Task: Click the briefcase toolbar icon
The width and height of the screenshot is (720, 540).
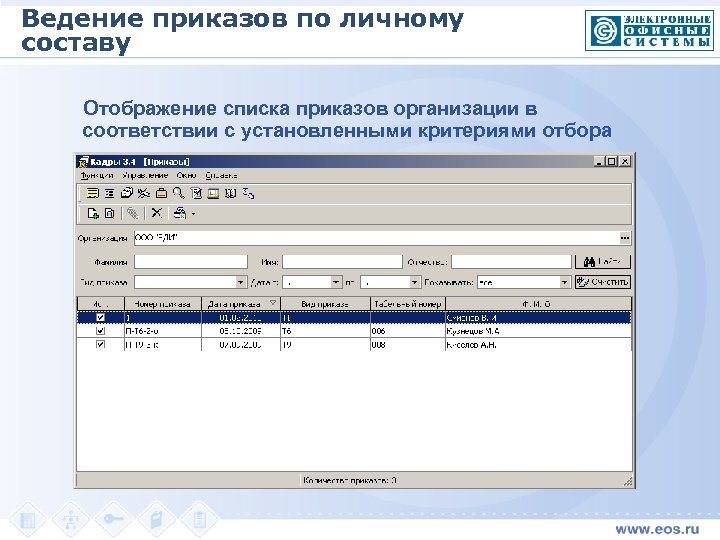Action: pos(161,193)
